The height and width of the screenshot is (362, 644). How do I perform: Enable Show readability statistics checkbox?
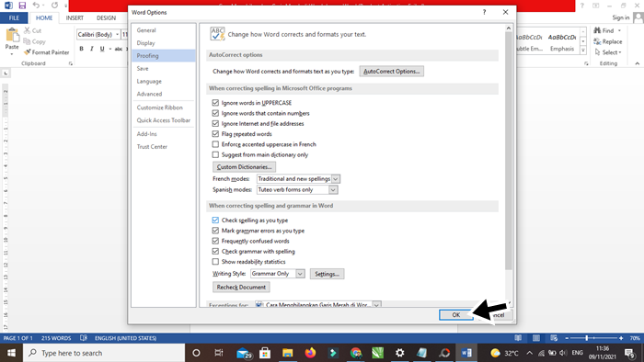215,262
